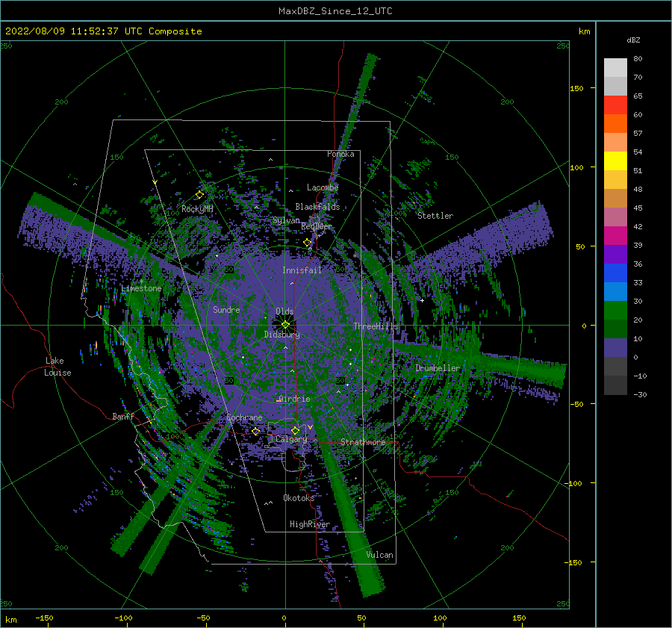672x628 pixels.
Task: Click the 150 tick on the right axis
Action: 577,88
